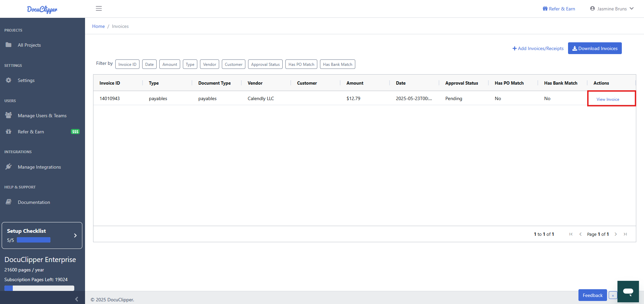644x304 pixels.
Task: Open View Invoice for invoice 14010943
Action: point(608,99)
